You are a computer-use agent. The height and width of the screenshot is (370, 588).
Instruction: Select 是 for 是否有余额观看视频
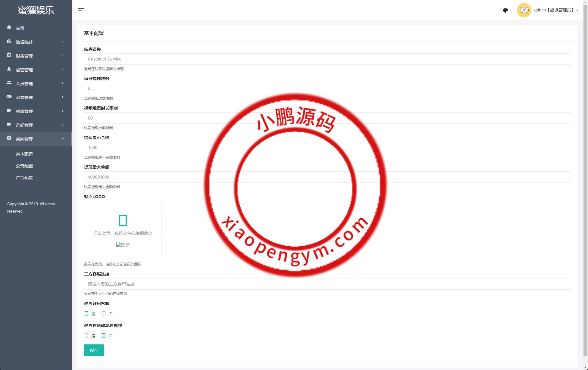(x=86, y=336)
